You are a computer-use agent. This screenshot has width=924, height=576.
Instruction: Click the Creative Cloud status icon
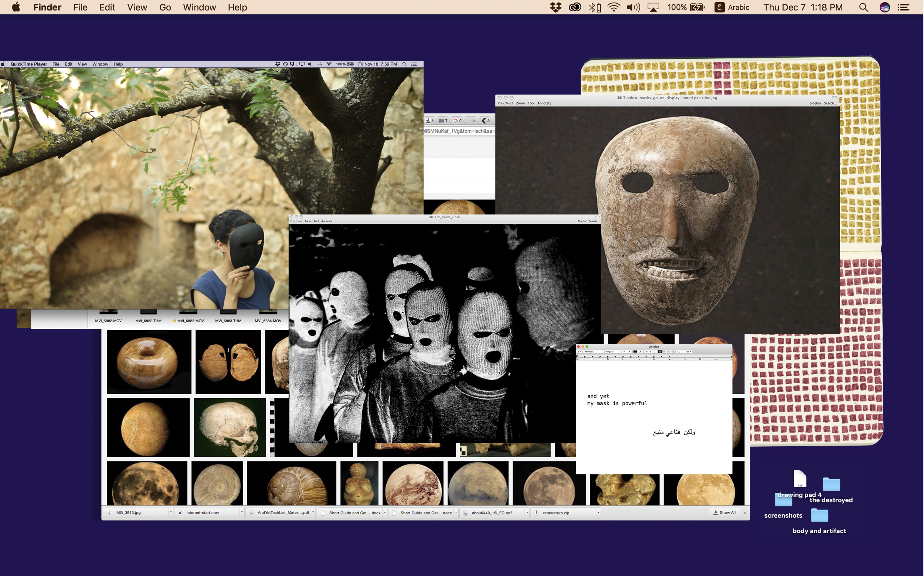(575, 7)
